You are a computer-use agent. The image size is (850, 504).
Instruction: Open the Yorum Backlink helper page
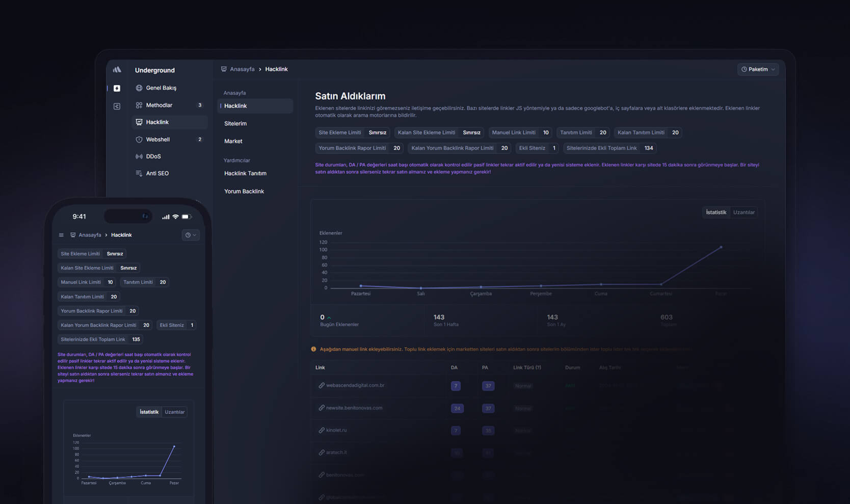(x=244, y=192)
